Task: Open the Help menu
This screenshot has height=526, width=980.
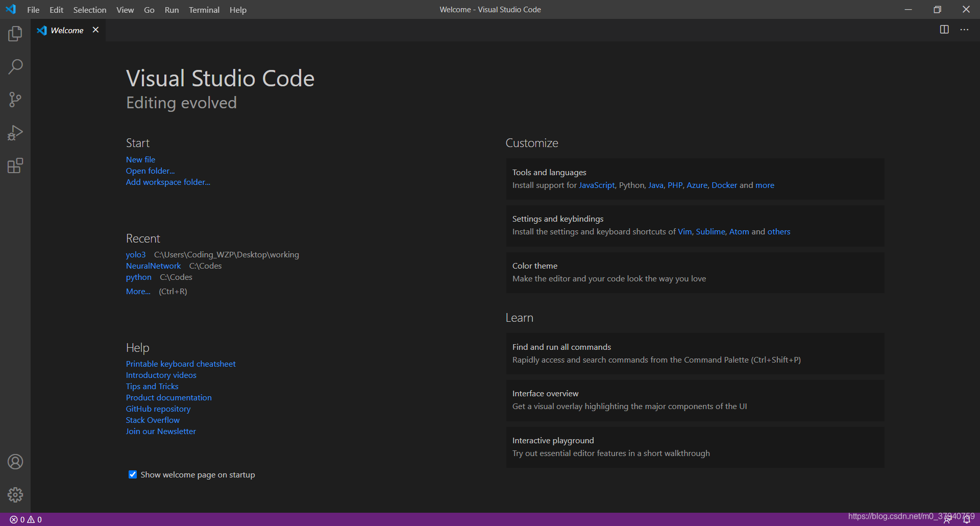Action: (x=238, y=10)
